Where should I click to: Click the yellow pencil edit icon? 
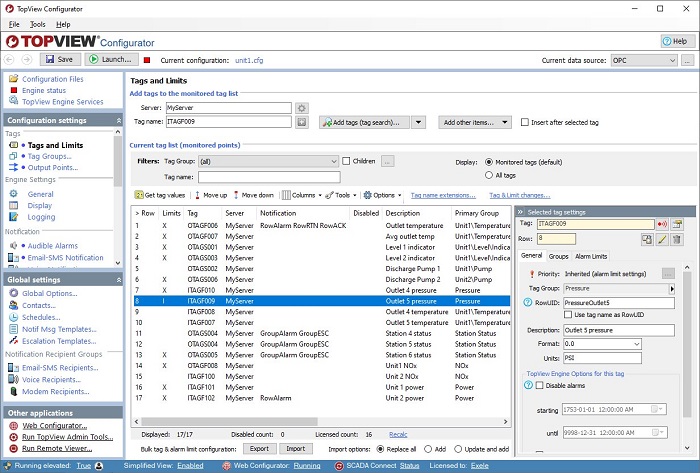(x=662, y=239)
